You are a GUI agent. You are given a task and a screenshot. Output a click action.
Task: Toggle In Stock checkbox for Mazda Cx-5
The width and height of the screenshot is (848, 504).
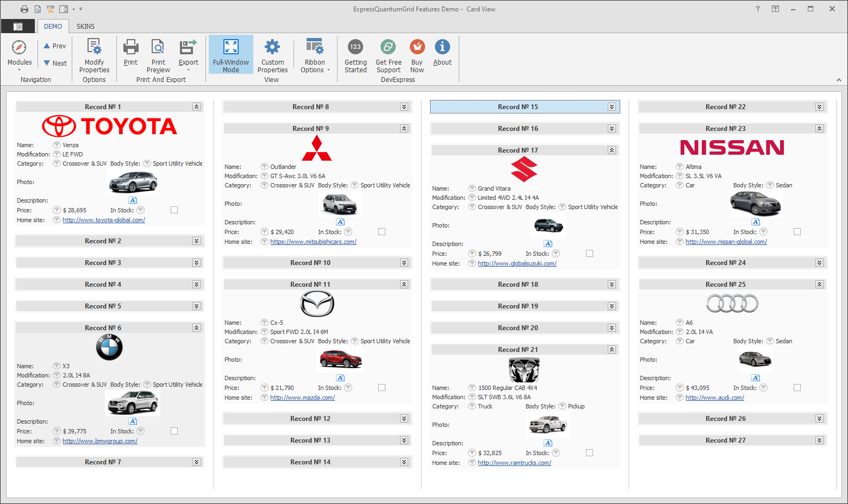[x=382, y=387]
